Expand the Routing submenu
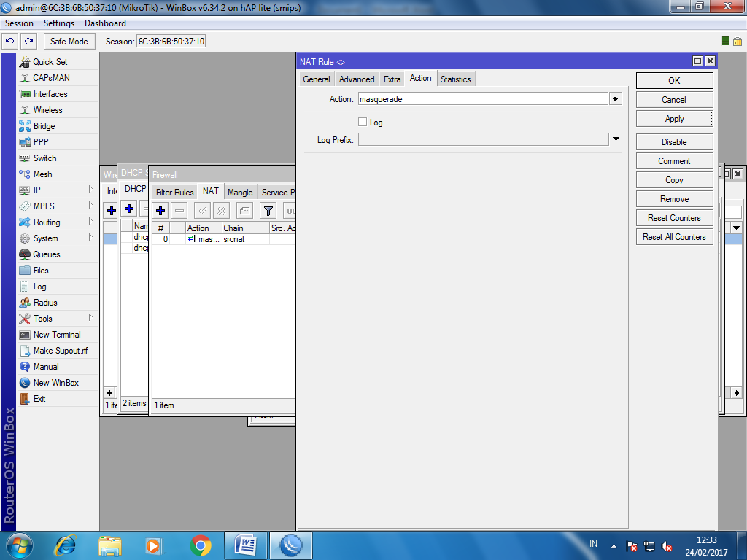This screenshot has height=560, width=747. [x=58, y=222]
